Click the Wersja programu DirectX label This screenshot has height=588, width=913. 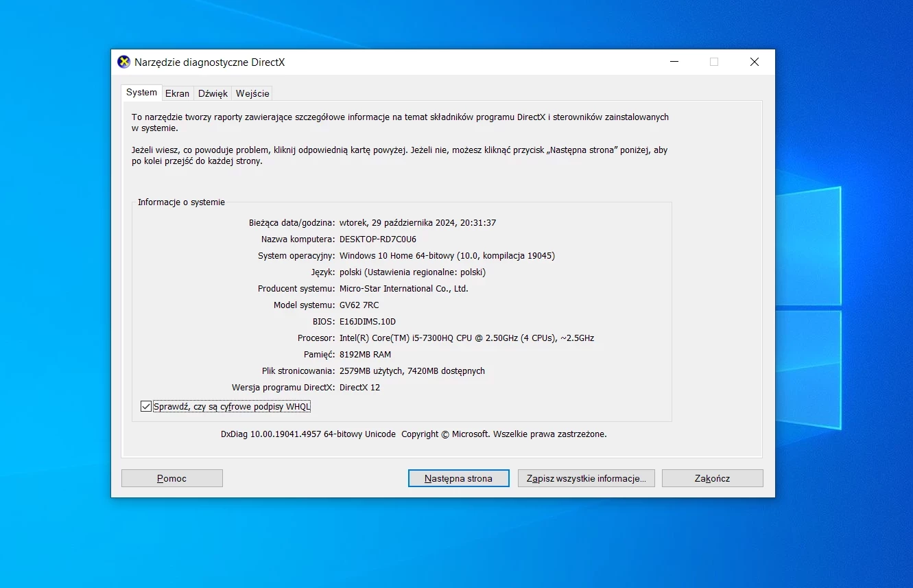click(284, 388)
